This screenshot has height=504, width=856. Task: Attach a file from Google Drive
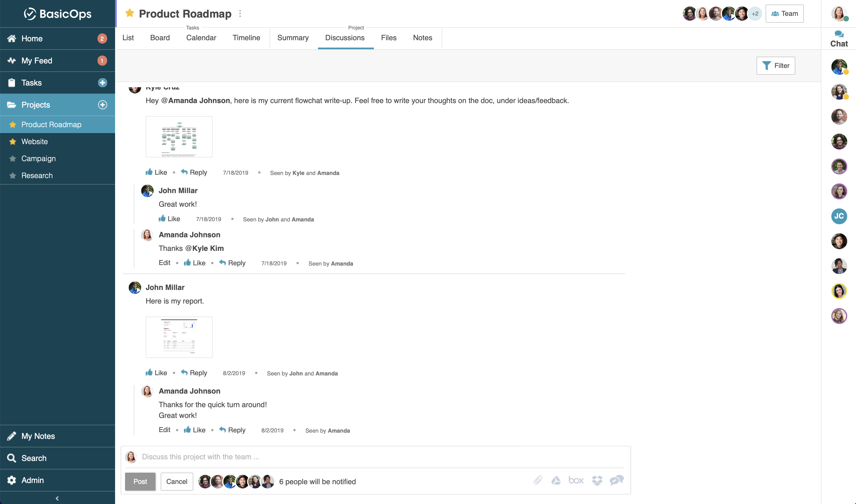pos(556,480)
